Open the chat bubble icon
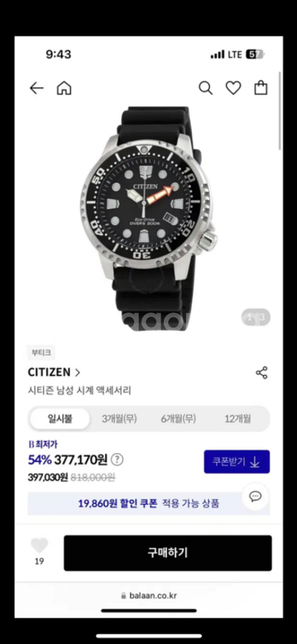Image resolution: width=297 pixels, height=644 pixels. click(x=255, y=497)
